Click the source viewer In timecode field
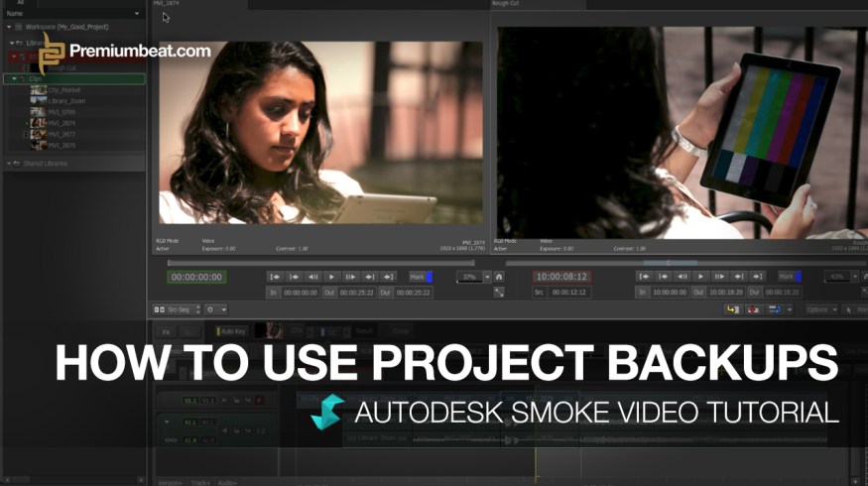The width and height of the screenshot is (868, 486). coord(300,293)
